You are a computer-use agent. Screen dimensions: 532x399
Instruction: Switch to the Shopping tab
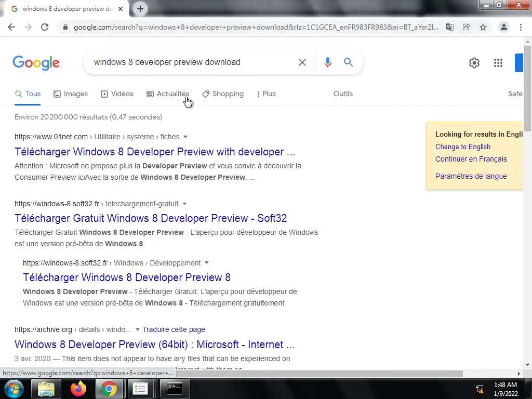(223, 94)
